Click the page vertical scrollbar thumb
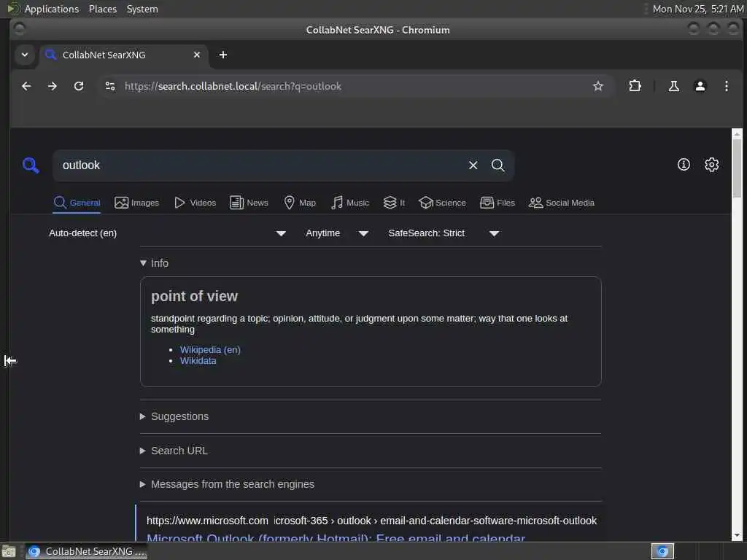Image resolution: width=747 pixels, height=560 pixels. tap(737, 168)
